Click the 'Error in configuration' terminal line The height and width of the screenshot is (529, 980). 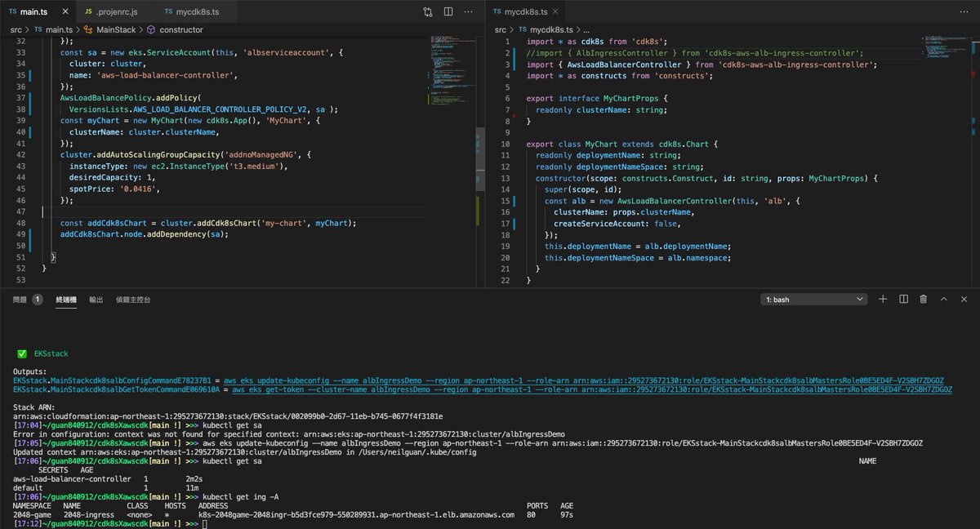[x=289, y=433]
